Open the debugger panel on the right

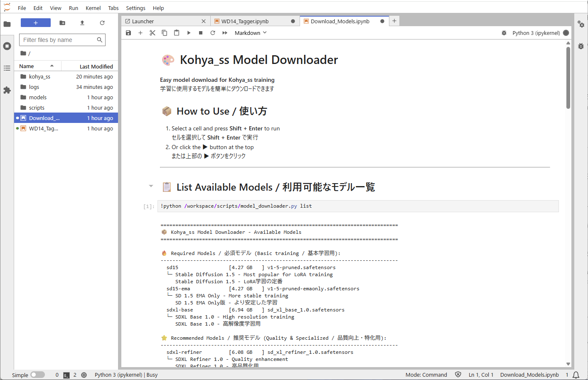[x=581, y=46]
